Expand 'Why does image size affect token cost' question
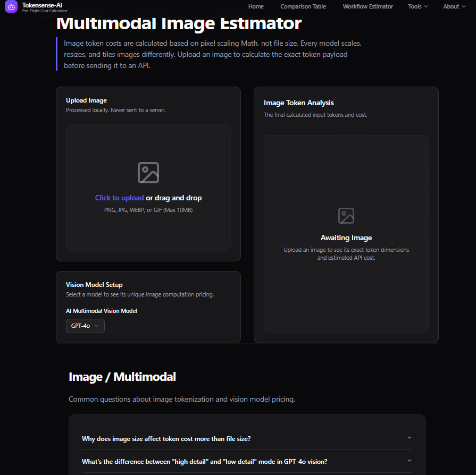Viewport: 476px width, 475px height. (x=247, y=438)
